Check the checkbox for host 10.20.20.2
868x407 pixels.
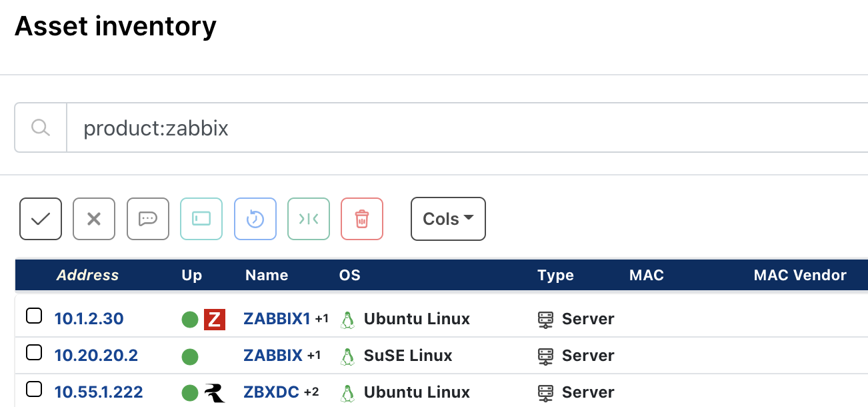pyautogui.click(x=34, y=352)
